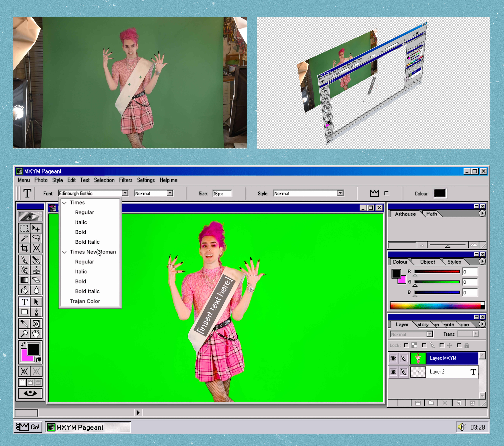Open the Style dropdown in options bar

point(340,193)
